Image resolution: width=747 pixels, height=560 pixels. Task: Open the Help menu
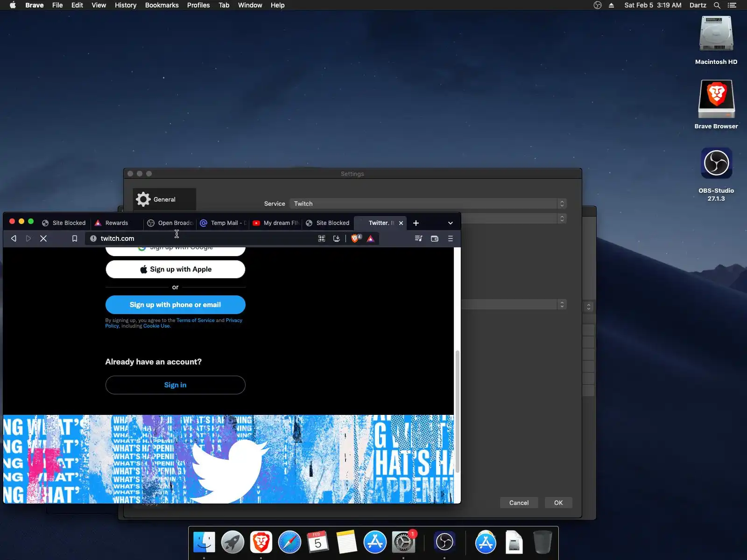[x=277, y=5]
